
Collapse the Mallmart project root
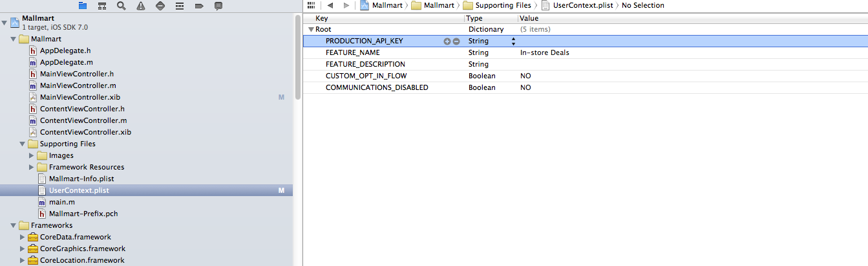tap(5, 23)
